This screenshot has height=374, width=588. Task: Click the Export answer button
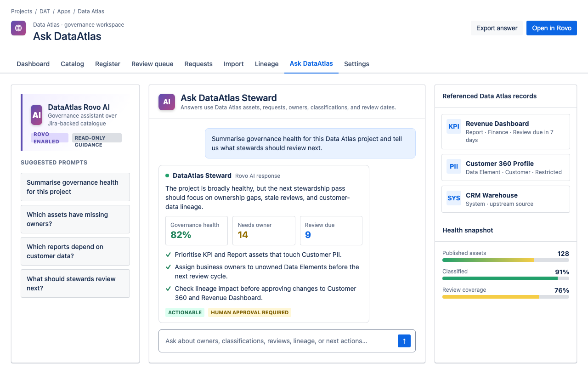tap(497, 28)
